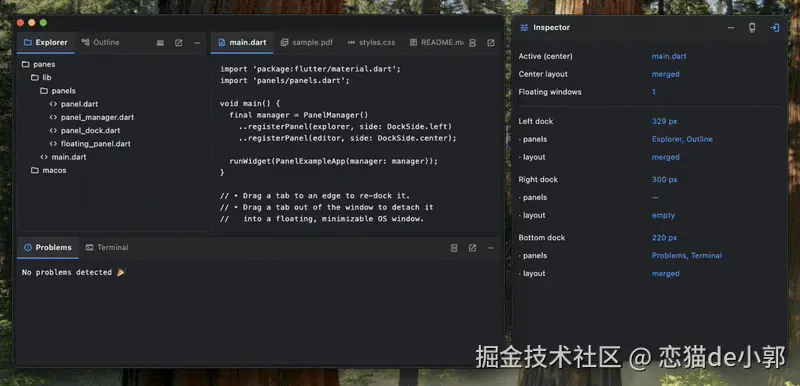Click the No problems detected message
This screenshot has height=386, width=800.
[x=73, y=273]
